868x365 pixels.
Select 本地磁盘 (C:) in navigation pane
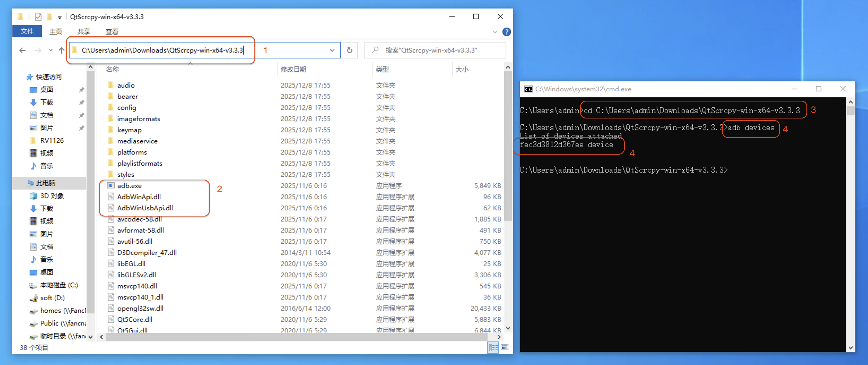(x=59, y=285)
